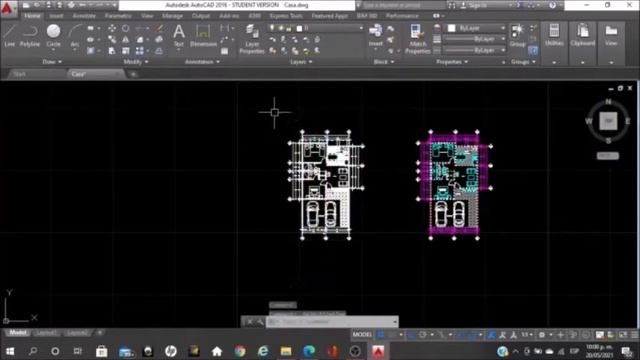640x360 pixels.
Task: Open Layer Properties manager
Action: click(x=252, y=39)
